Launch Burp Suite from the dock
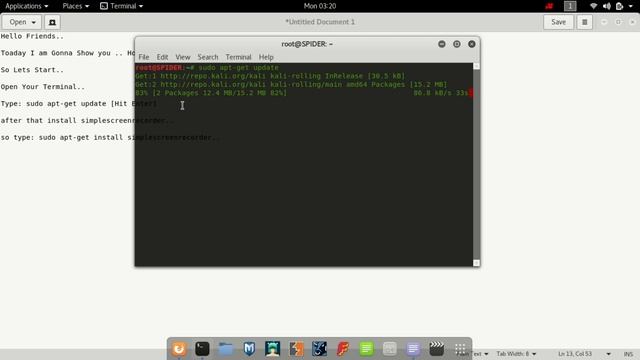Screen dimensions: 640x360 tap(296, 349)
